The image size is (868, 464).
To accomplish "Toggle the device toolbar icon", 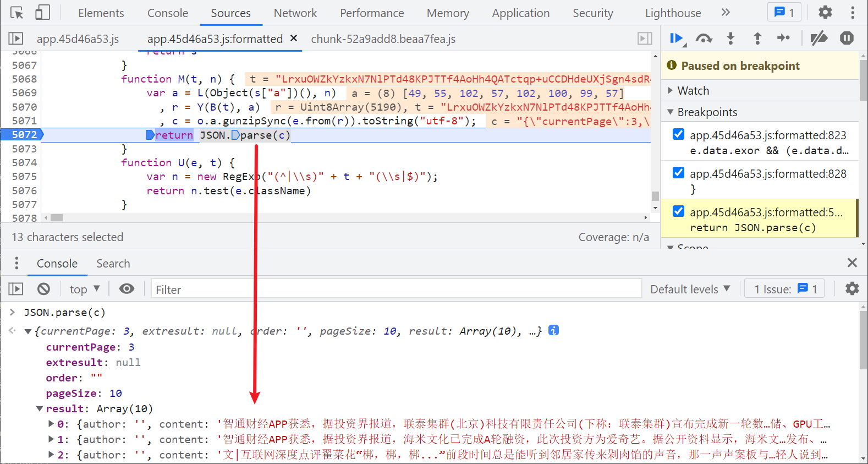I will tap(42, 13).
